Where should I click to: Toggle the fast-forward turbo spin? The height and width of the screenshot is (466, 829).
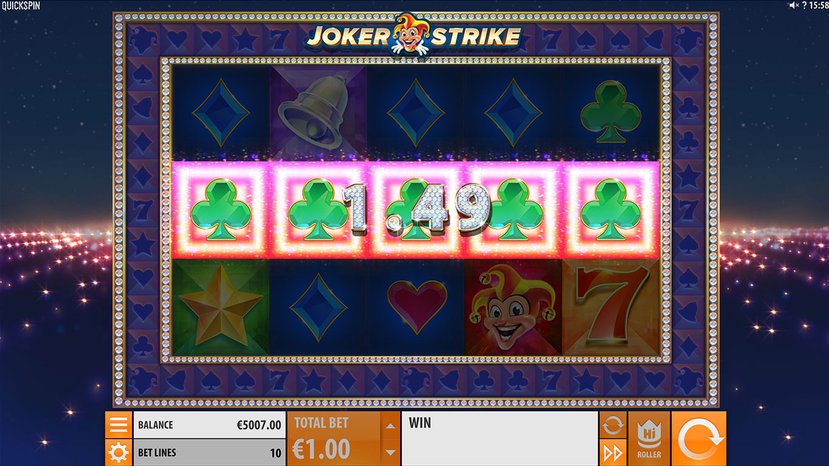pyautogui.click(x=613, y=453)
